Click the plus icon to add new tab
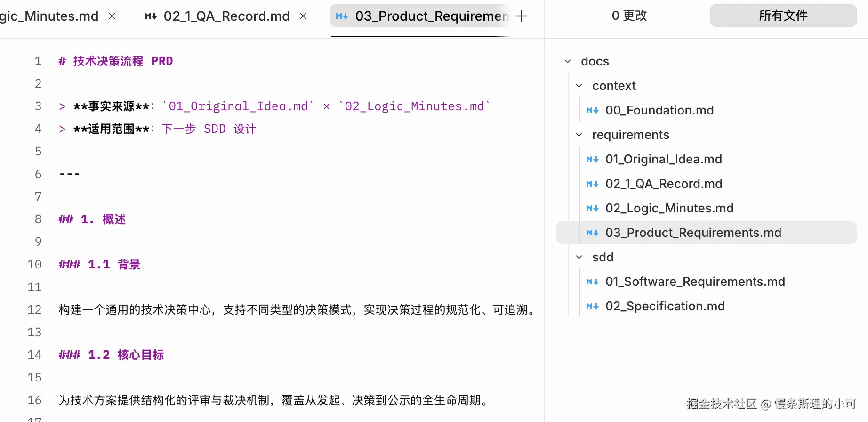868x422 pixels. (x=522, y=16)
